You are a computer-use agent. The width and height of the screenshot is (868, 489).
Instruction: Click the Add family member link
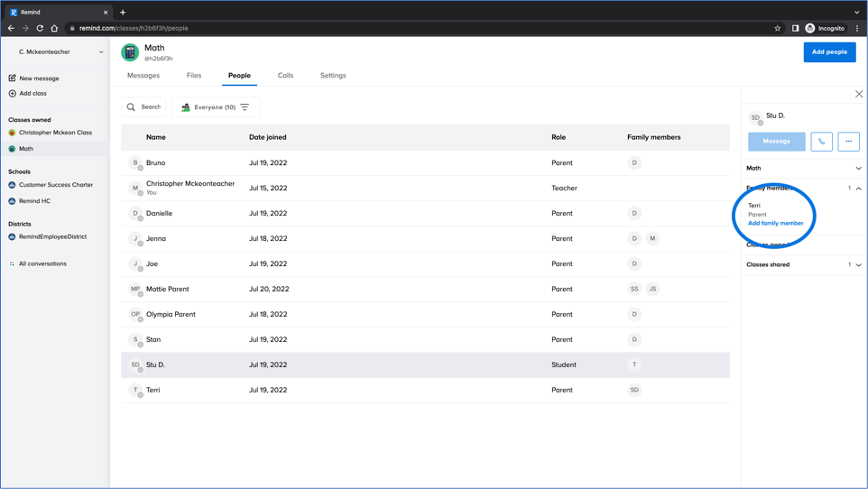click(775, 223)
